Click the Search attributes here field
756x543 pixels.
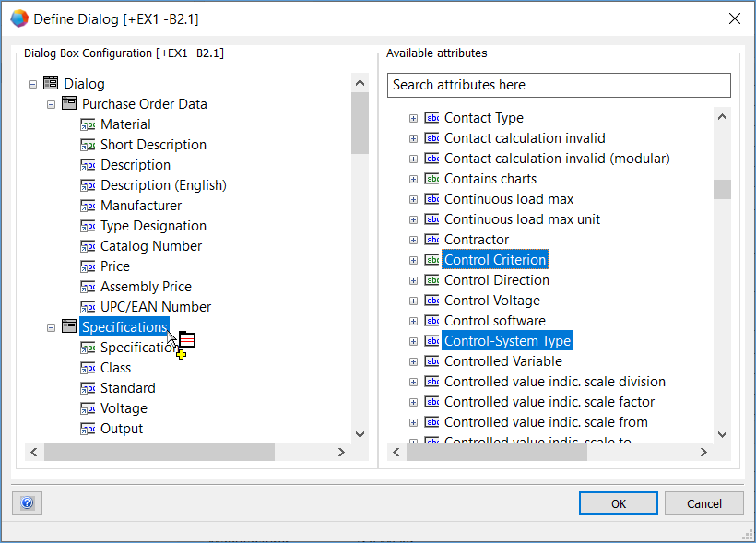pos(558,85)
